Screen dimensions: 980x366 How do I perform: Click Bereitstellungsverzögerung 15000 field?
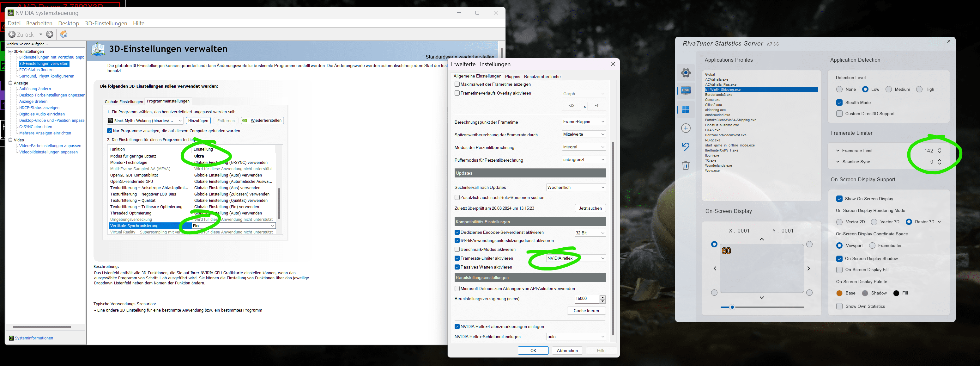point(587,299)
